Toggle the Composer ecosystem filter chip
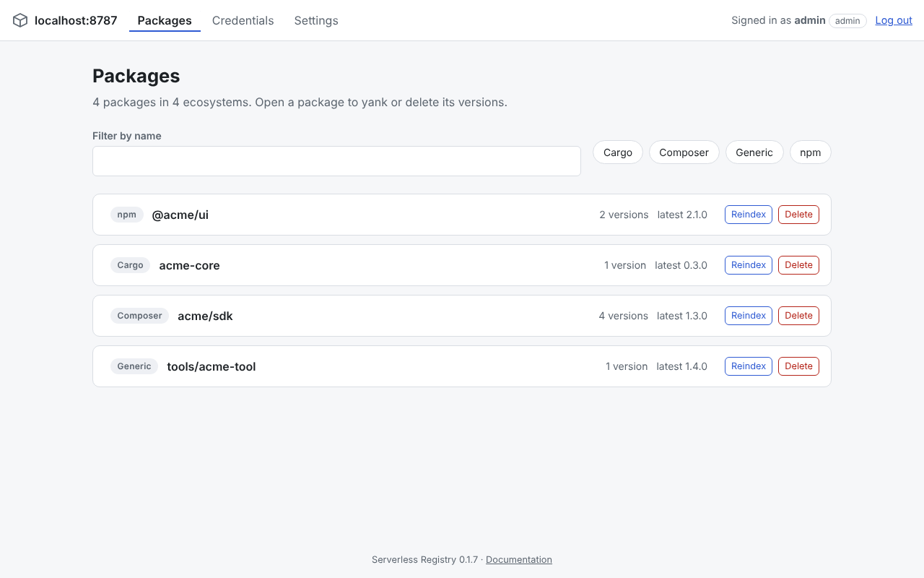924x578 pixels. [x=684, y=152]
